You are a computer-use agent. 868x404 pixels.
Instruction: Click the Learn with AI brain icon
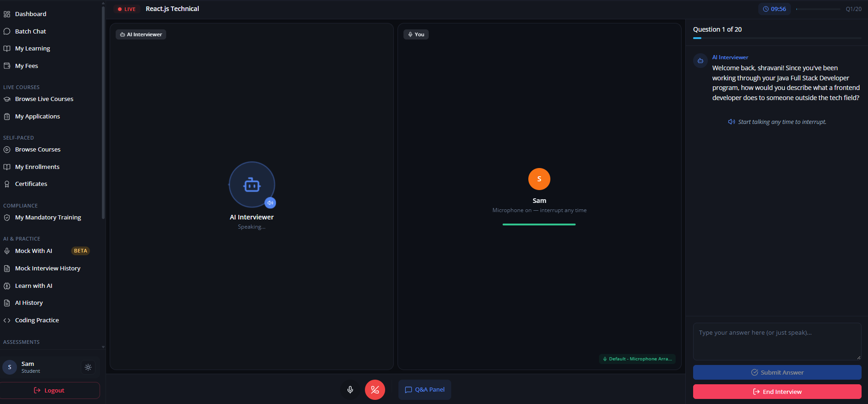click(x=7, y=286)
